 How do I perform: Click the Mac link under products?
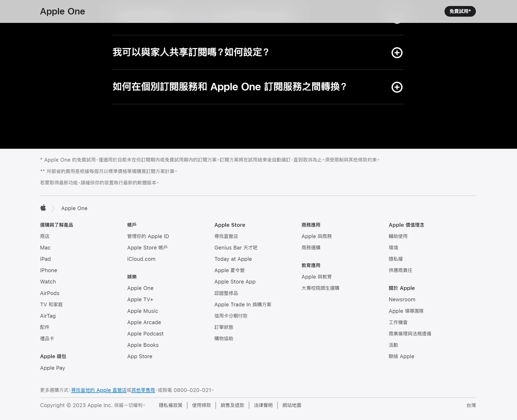pos(45,247)
